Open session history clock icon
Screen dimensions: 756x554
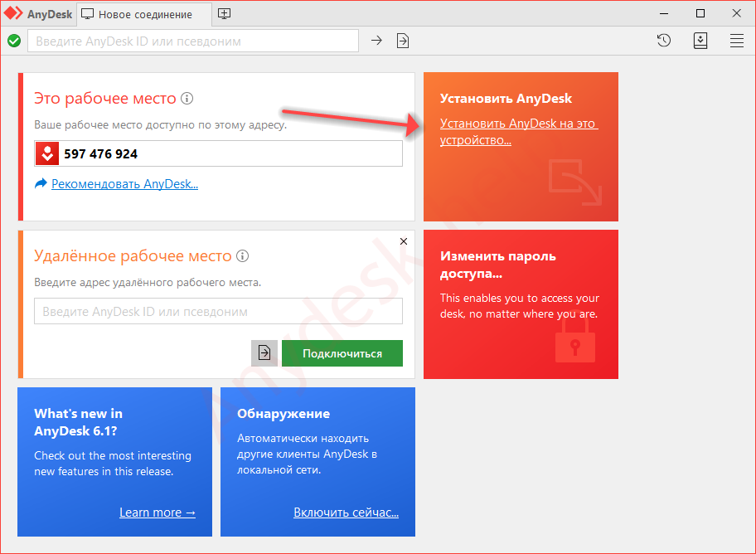[x=664, y=41]
